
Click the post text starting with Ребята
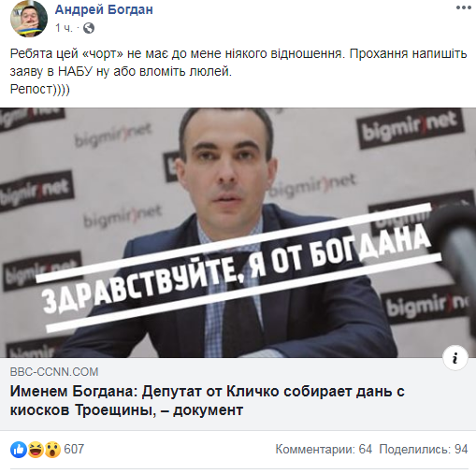[238, 63]
